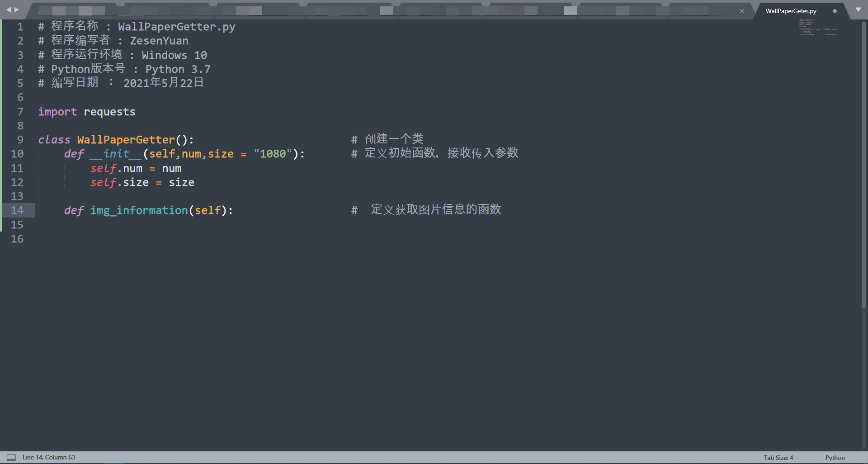The width and height of the screenshot is (868, 464).
Task: Click the panel icon in the status bar
Action: [11, 457]
